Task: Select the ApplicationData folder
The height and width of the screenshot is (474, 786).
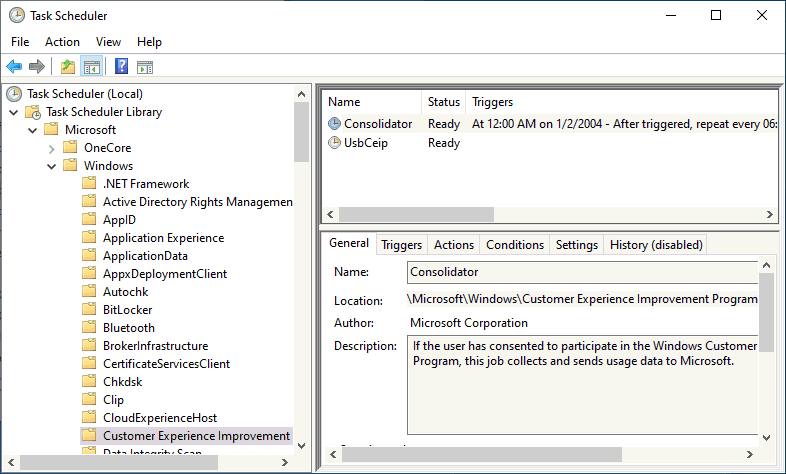Action: click(145, 256)
